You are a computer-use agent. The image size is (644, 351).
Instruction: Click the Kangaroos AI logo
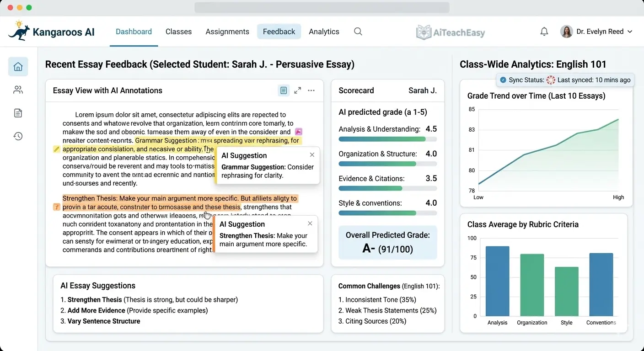[x=52, y=31]
